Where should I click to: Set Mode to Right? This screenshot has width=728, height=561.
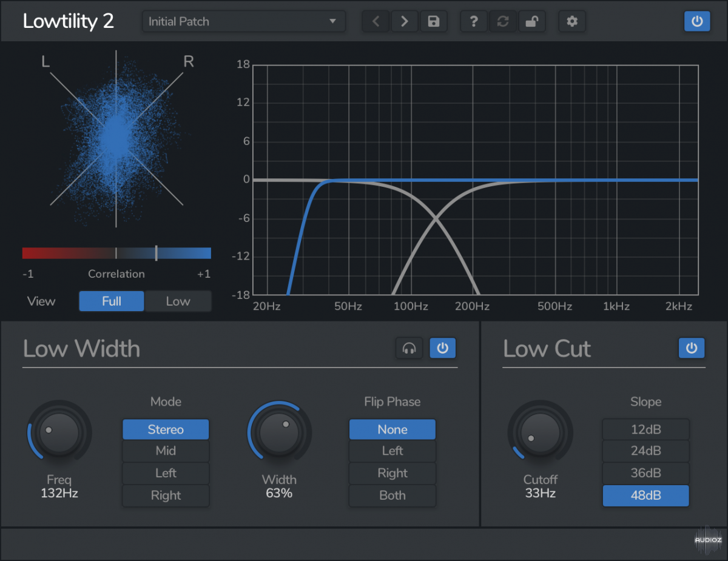(166, 495)
